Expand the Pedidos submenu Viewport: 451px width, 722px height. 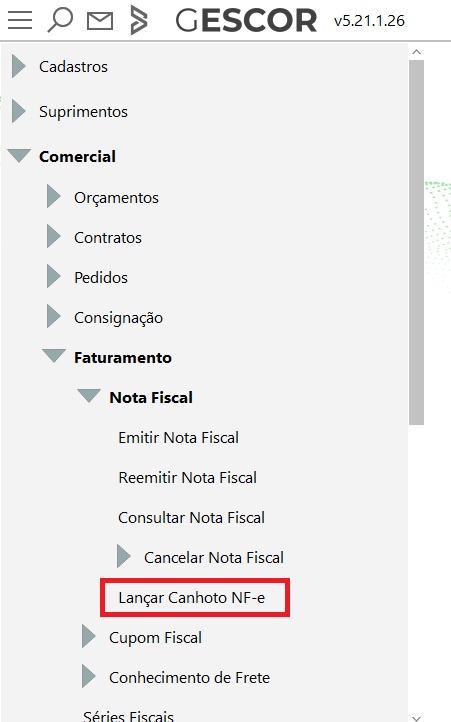(53, 277)
